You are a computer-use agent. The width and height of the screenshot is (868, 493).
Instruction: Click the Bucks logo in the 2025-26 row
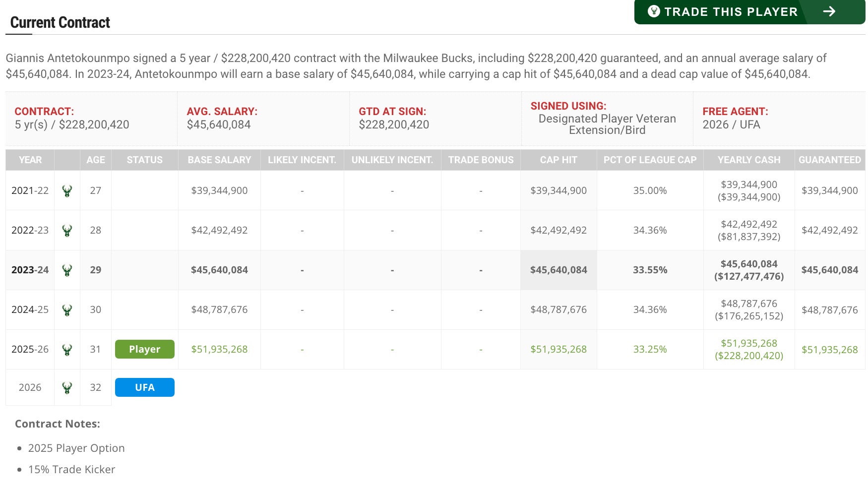67,350
